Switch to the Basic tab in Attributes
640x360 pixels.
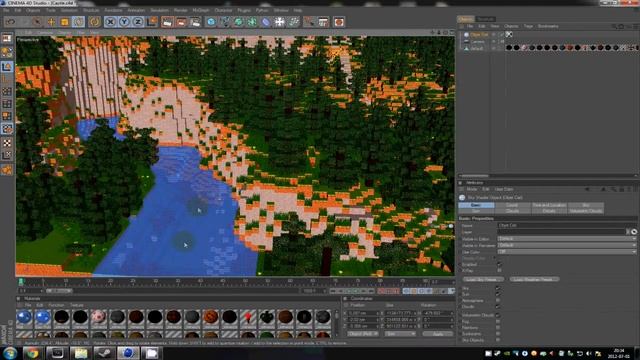click(476, 205)
